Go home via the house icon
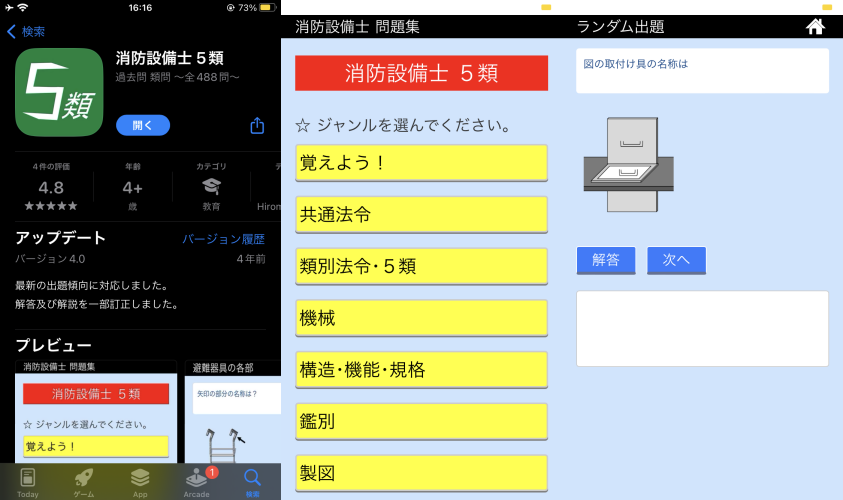The height and width of the screenshot is (500, 843). point(816,27)
